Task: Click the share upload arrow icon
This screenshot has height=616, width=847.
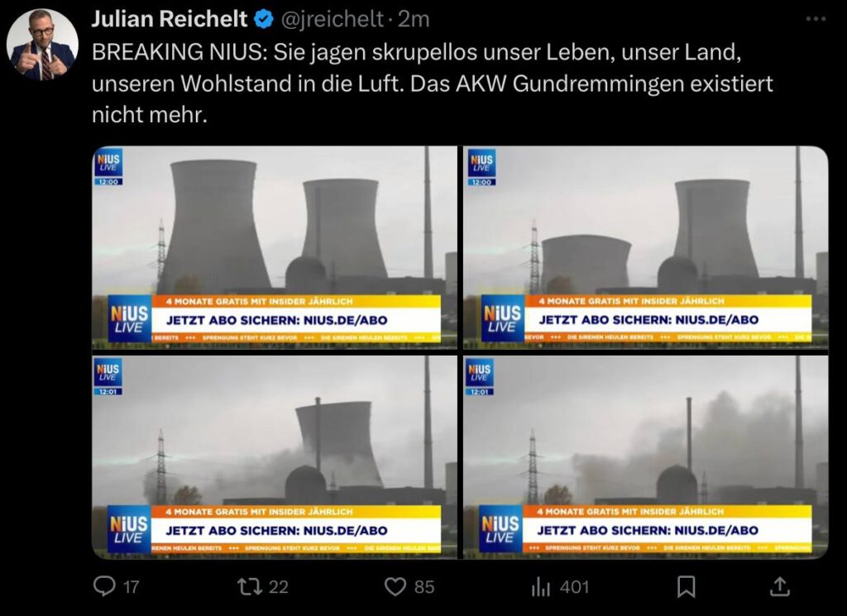Action: pos(779,587)
